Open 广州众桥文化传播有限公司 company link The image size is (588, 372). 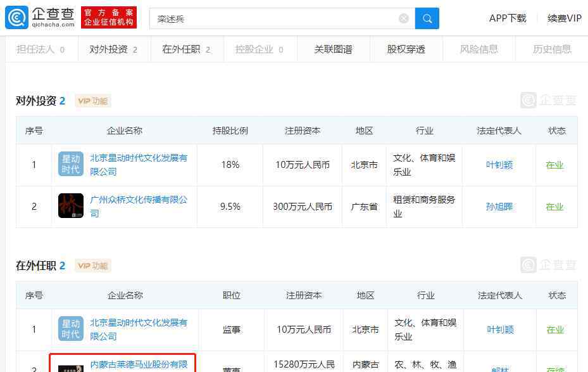[x=139, y=206]
